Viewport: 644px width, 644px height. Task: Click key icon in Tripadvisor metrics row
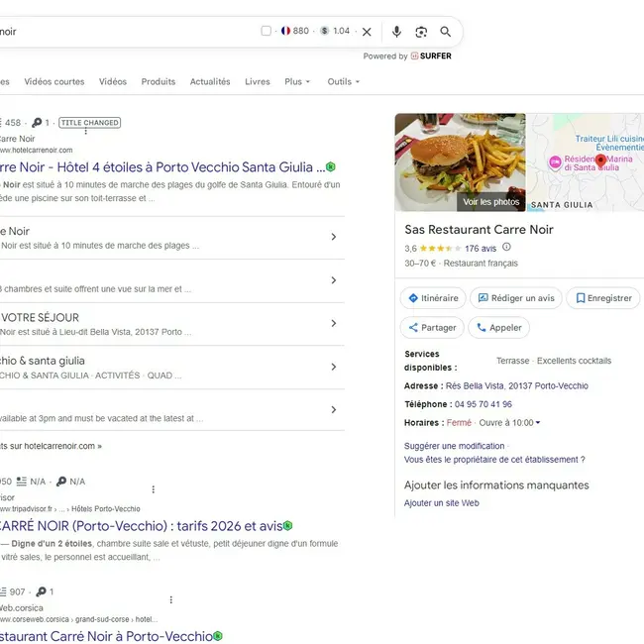tap(61, 482)
